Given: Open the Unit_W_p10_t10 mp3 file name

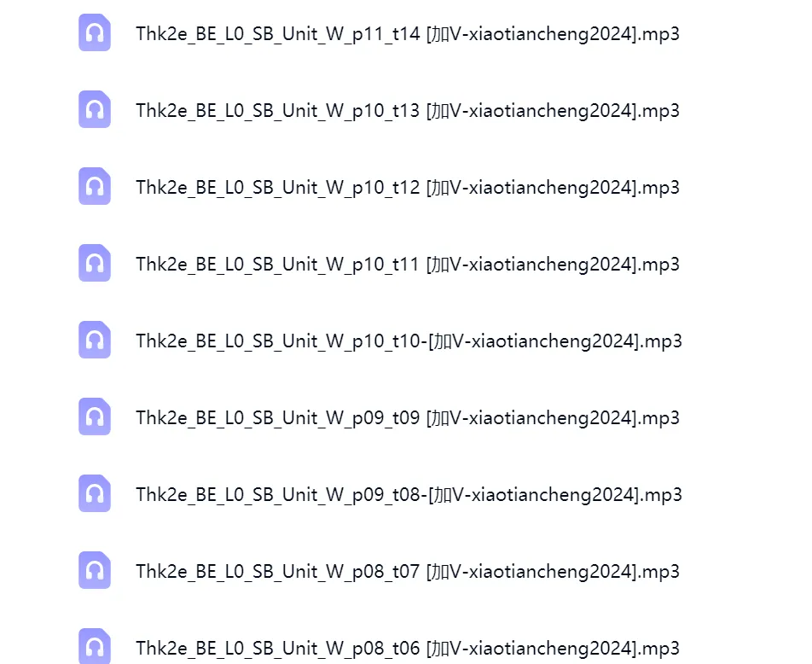Looking at the screenshot, I should pos(409,341).
